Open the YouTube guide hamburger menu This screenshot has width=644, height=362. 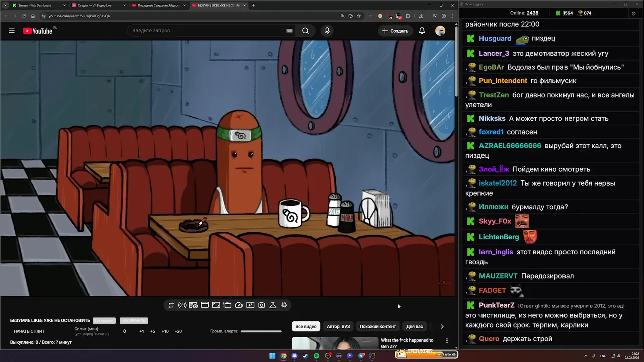point(12,31)
